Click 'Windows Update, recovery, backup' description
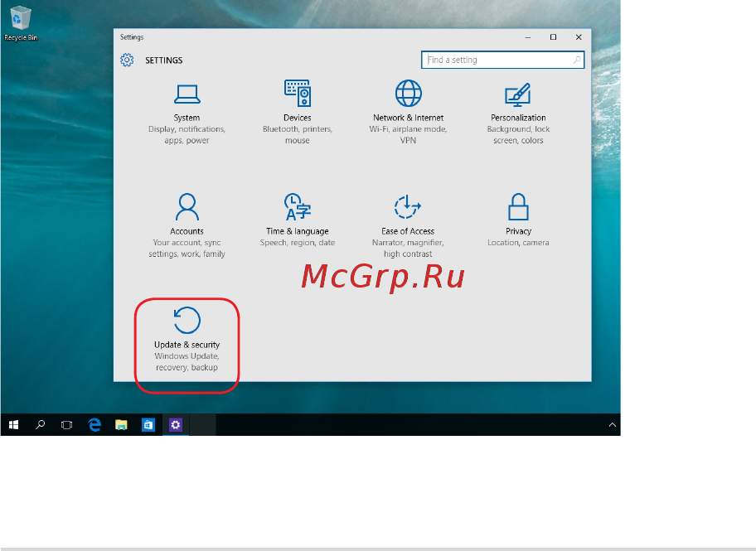Image resolution: width=756 pixels, height=551 pixels. tap(187, 361)
